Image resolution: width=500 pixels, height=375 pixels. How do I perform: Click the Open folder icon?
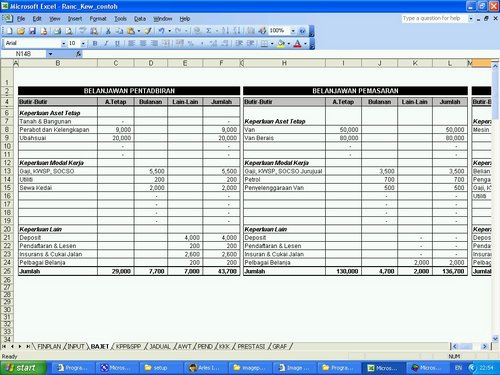click(21, 31)
